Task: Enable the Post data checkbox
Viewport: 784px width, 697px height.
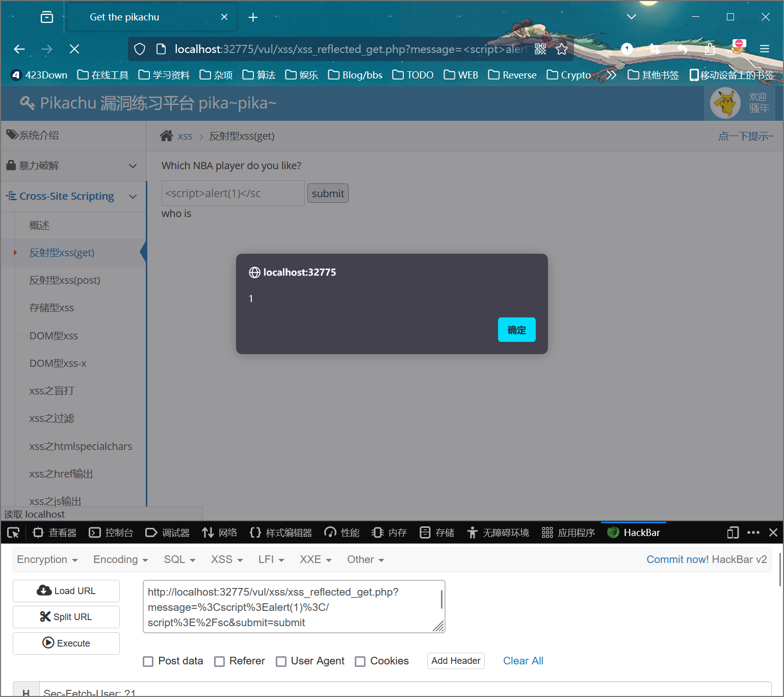Action: (148, 661)
